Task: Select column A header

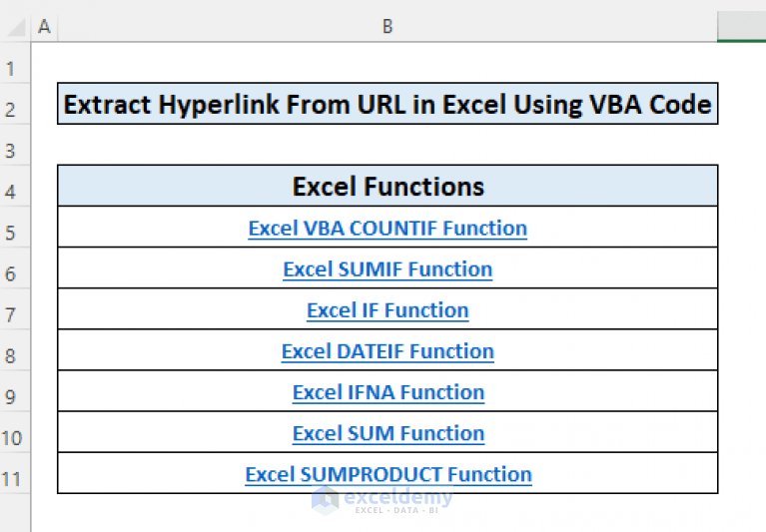Action: (44, 26)
